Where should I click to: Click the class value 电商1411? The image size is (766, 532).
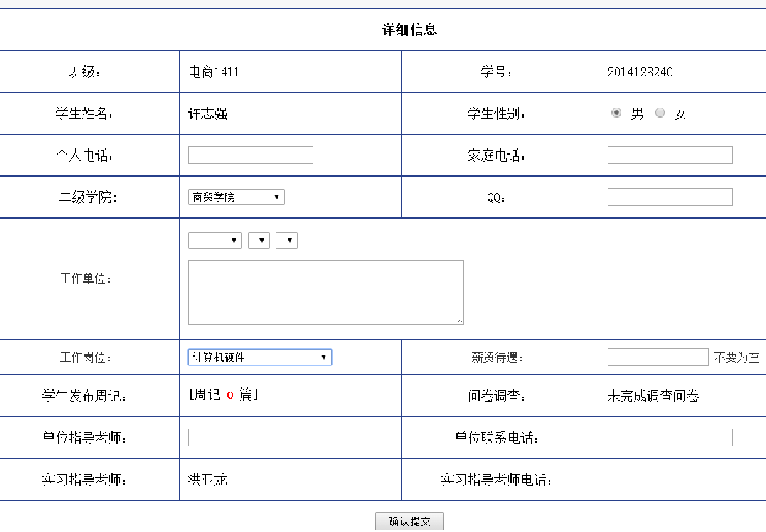pyautogui.click(x=214, y=72)
